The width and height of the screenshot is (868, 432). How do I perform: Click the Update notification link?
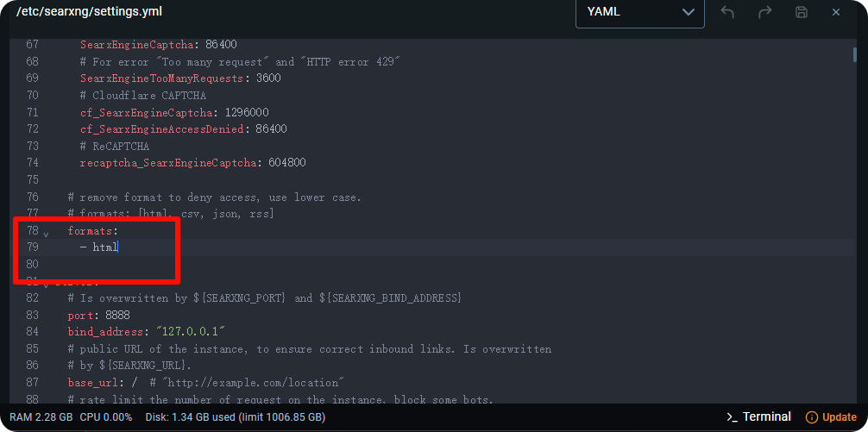[831, 417]
